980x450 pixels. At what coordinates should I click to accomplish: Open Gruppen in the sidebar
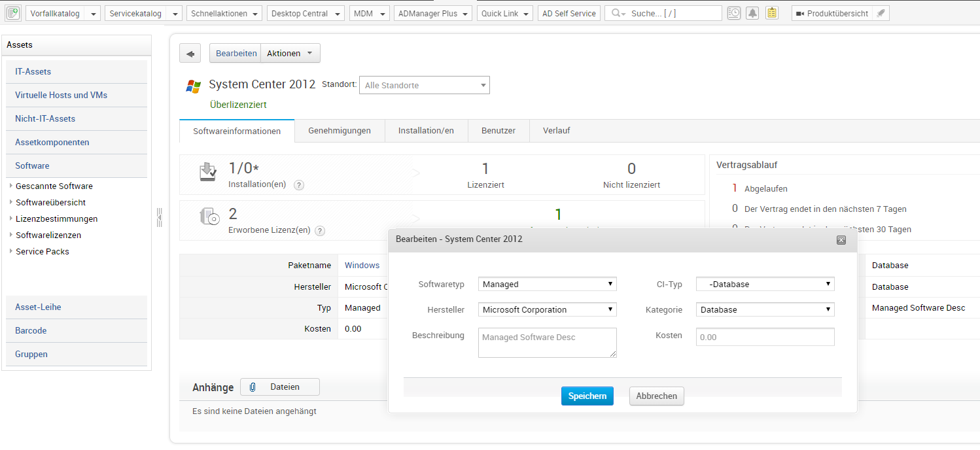point(77,354)
